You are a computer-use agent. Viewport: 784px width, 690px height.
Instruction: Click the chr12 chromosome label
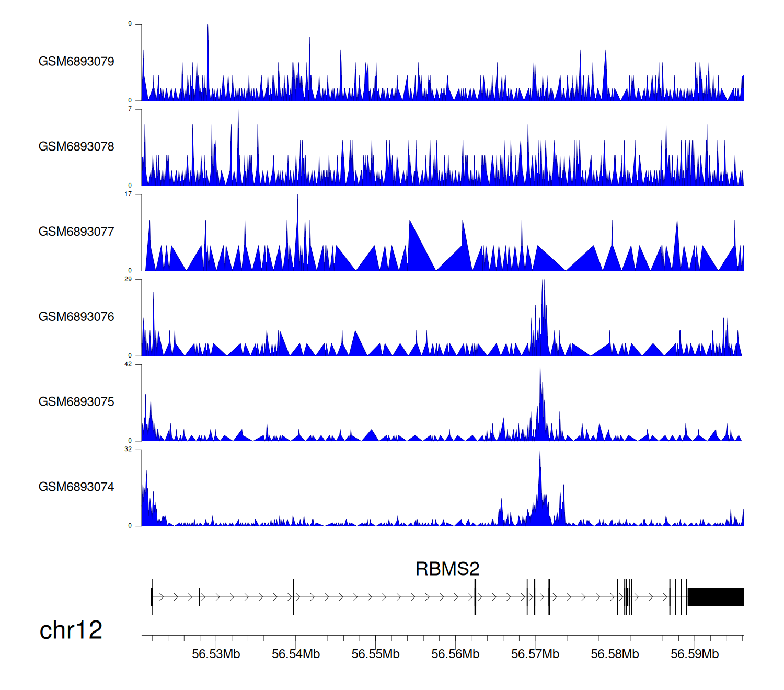[71, 630]
